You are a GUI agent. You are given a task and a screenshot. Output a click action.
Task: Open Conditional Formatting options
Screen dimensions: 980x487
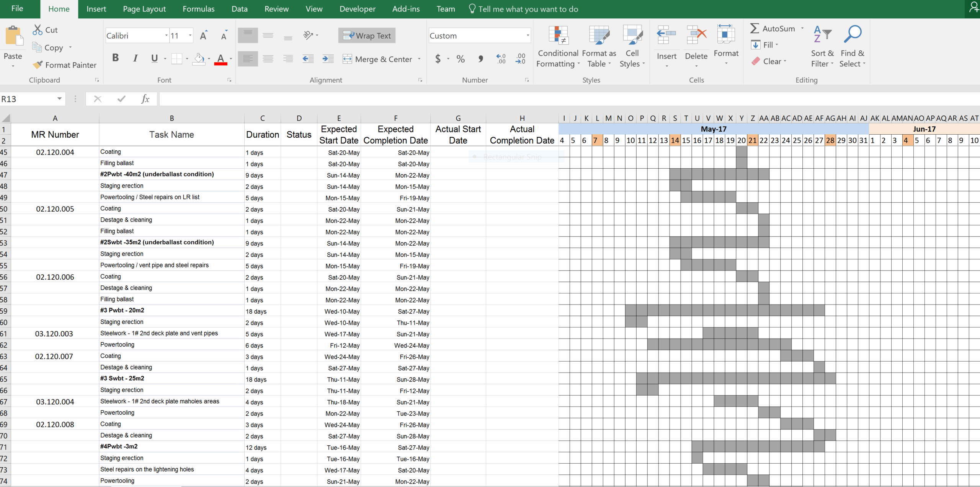coord(557,46)
